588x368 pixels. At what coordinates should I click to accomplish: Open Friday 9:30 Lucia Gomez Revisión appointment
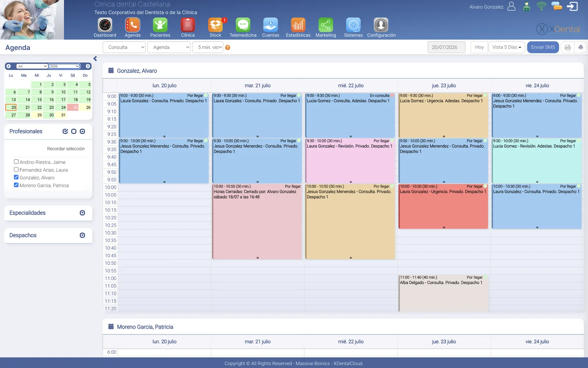(x=537, y=161)
